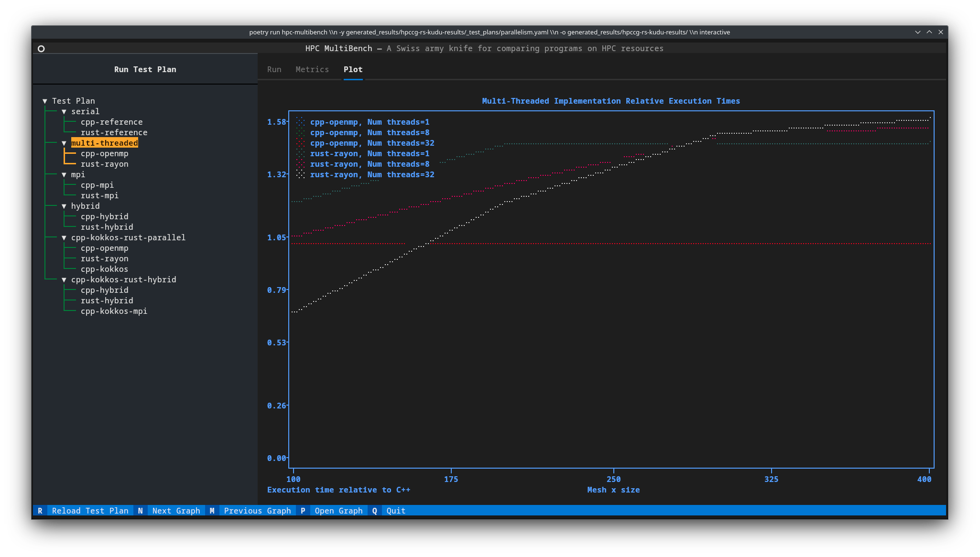The image size is (980, 557).
Task: Click the N key hint in footer
Action: point(140,511)
